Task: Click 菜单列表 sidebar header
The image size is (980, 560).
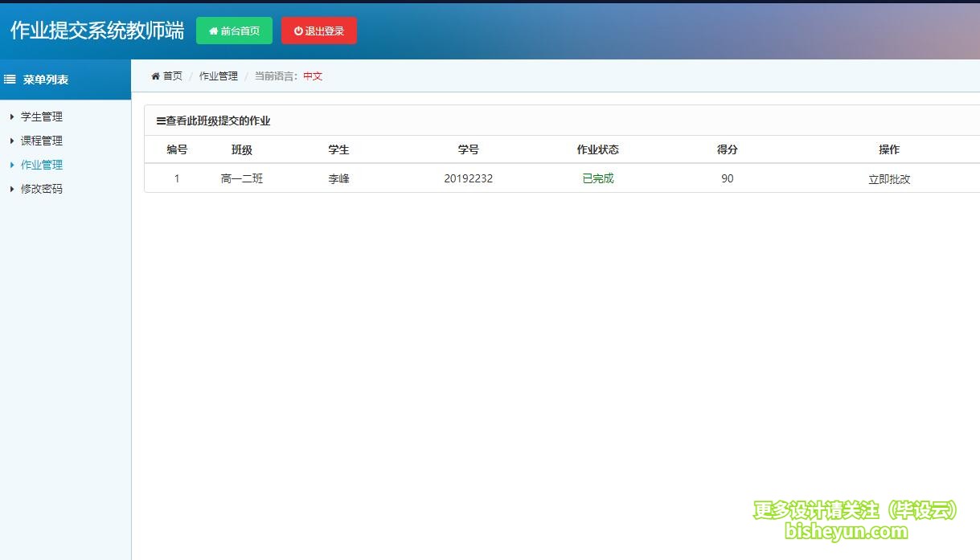Action: coord(46,80)
